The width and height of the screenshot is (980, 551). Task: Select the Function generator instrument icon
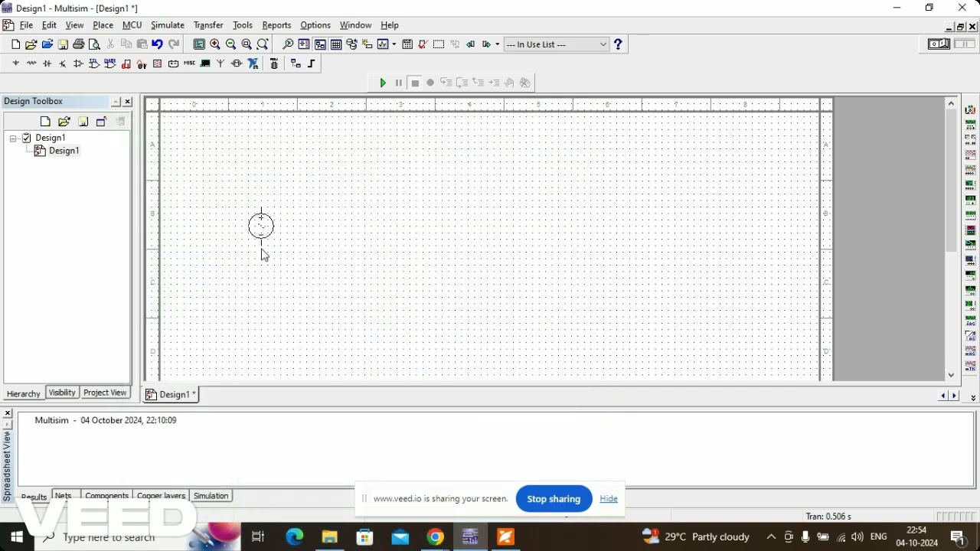[x=970, y=125]
